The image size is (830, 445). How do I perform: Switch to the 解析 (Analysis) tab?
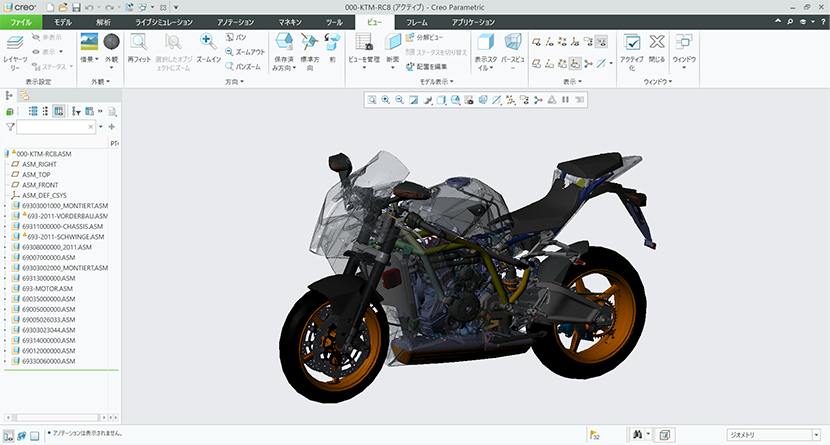click(103, 22)
